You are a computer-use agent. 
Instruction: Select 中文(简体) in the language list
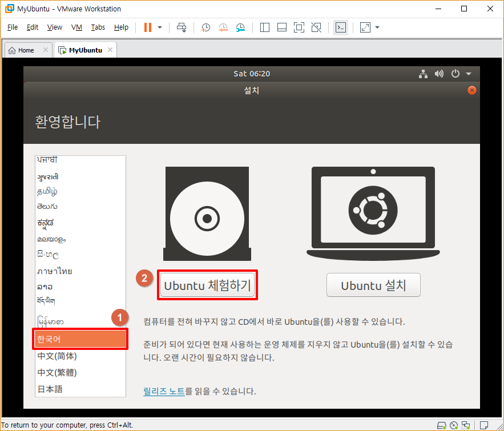click(x=80, y=356)
